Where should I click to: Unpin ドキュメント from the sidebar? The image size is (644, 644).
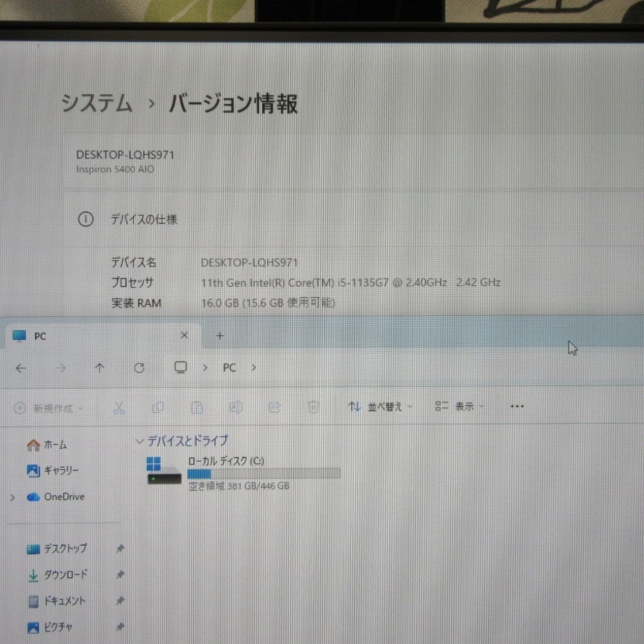click(121, 601)
